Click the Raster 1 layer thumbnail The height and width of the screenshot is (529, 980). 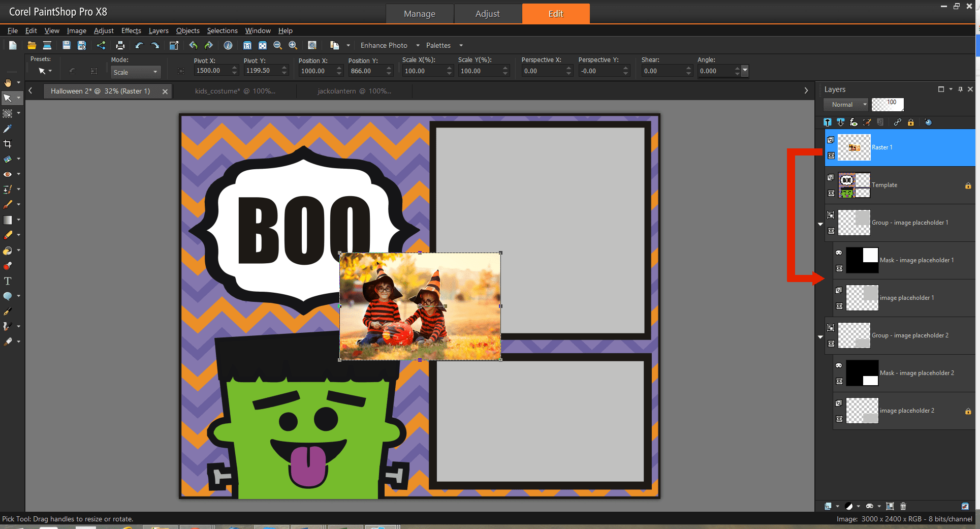[x=854, y=147]
